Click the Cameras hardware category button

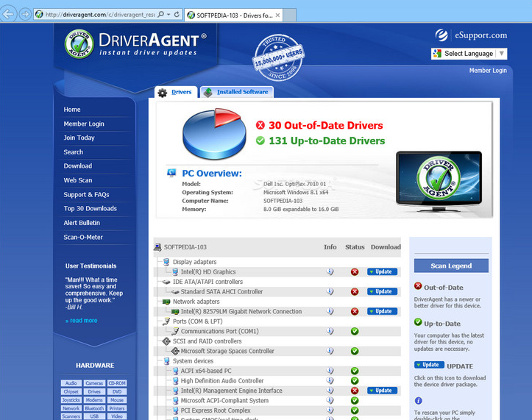[x=94, y=383]
